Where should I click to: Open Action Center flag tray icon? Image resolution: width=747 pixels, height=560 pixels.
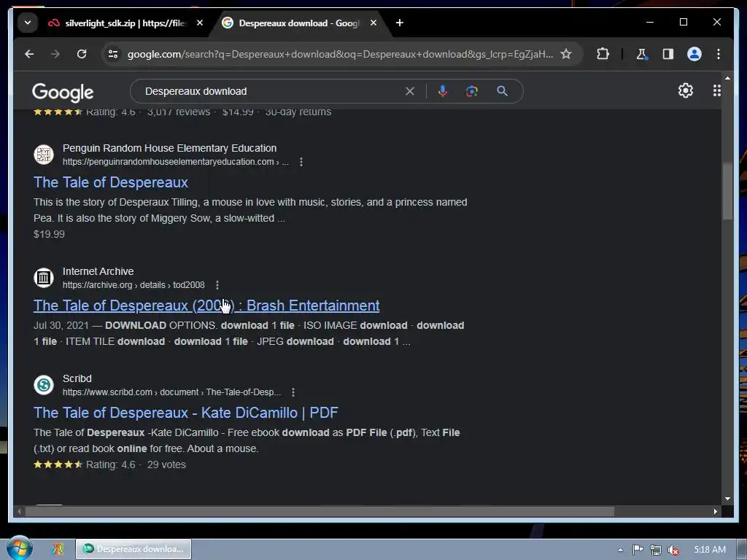tap(638, 550)
